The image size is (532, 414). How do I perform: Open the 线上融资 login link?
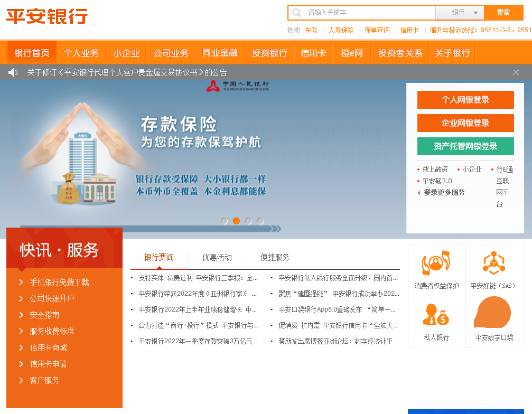435,169
